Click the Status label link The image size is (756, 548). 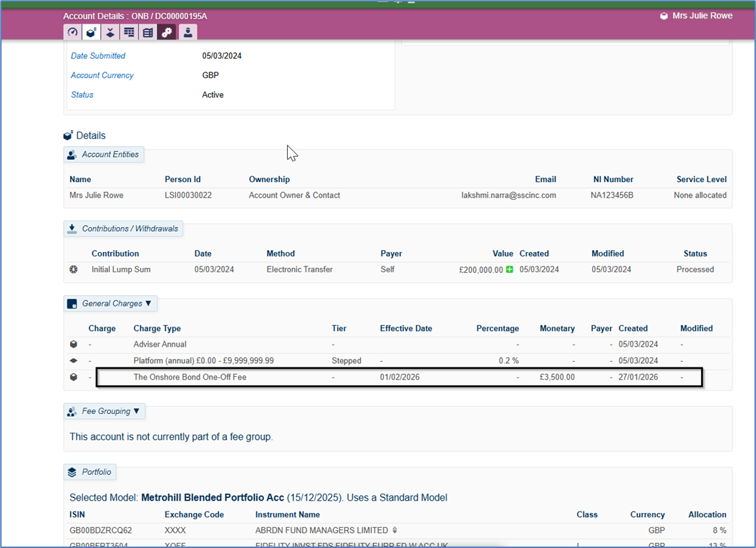coord(82,95)
